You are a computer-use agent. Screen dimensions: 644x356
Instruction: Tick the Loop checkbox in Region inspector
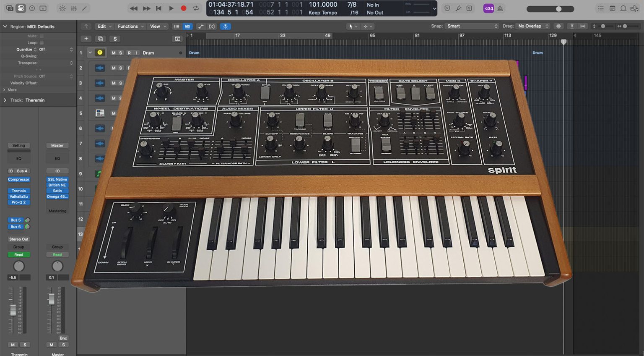click(42, 43)
